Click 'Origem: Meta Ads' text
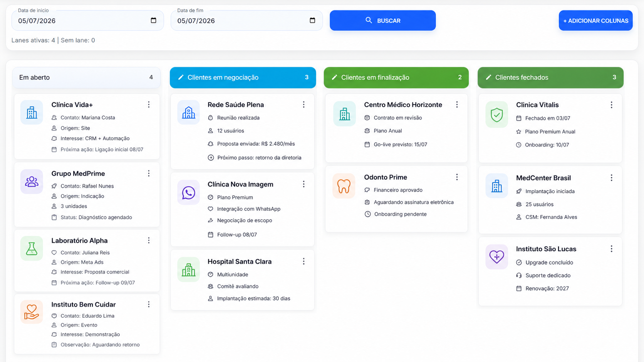 tap(82, 262)
